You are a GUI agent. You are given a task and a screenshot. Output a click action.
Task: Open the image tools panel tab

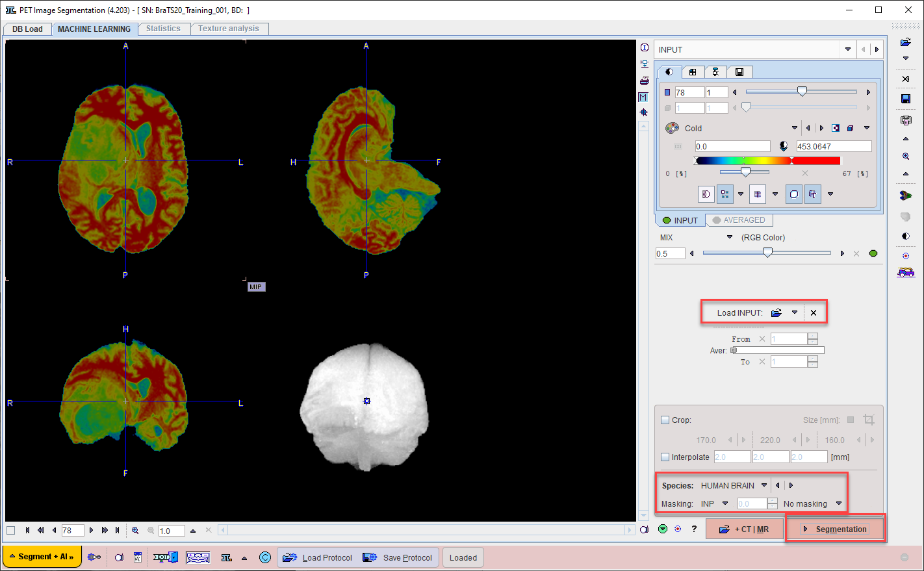715,72
